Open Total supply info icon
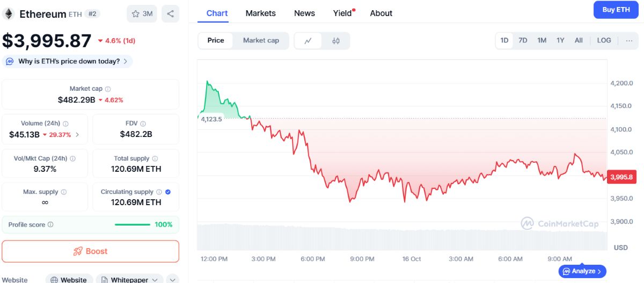644x283 pixels. click(155, 159)
